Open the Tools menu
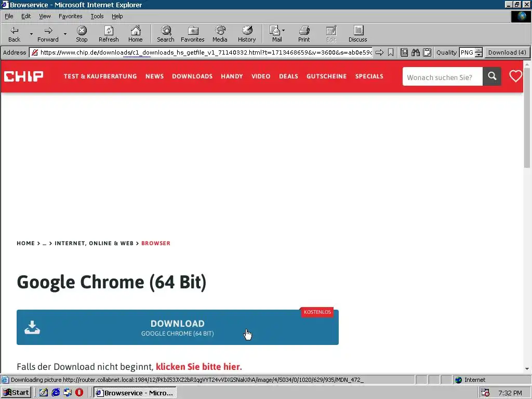The image size is (532, 399). 97,16
